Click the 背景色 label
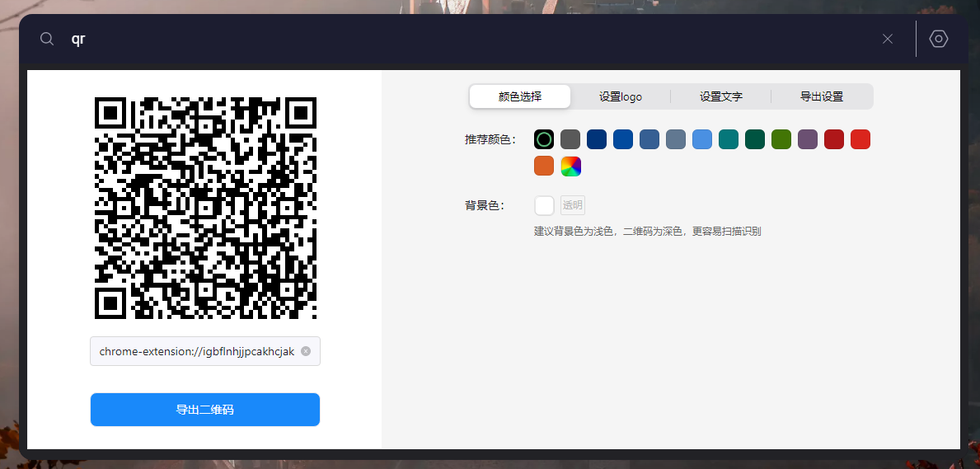The width and height of the screenshot is (980, 469). (485, 206)
